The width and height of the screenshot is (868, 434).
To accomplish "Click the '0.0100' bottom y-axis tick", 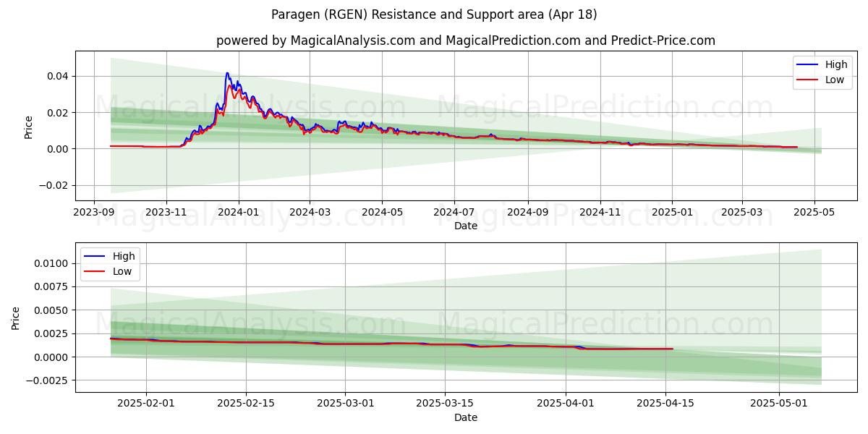I will pos(51,263).
